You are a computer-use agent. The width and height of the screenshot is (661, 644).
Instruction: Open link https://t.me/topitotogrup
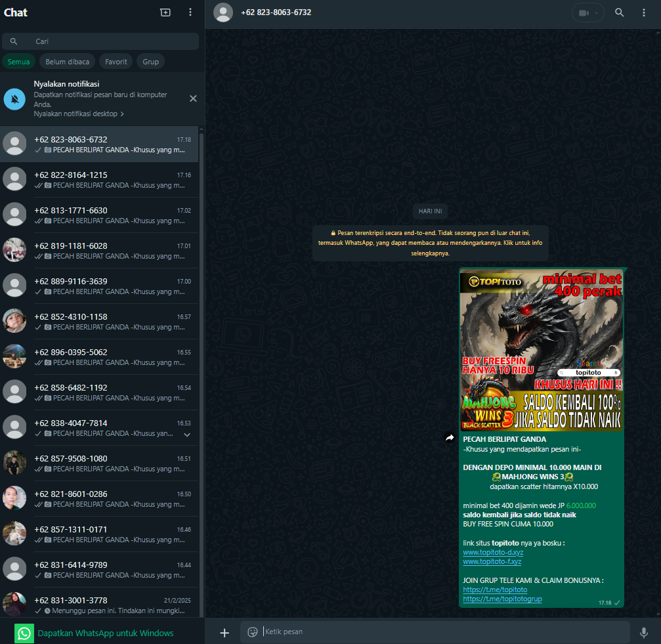coord(502,599)
